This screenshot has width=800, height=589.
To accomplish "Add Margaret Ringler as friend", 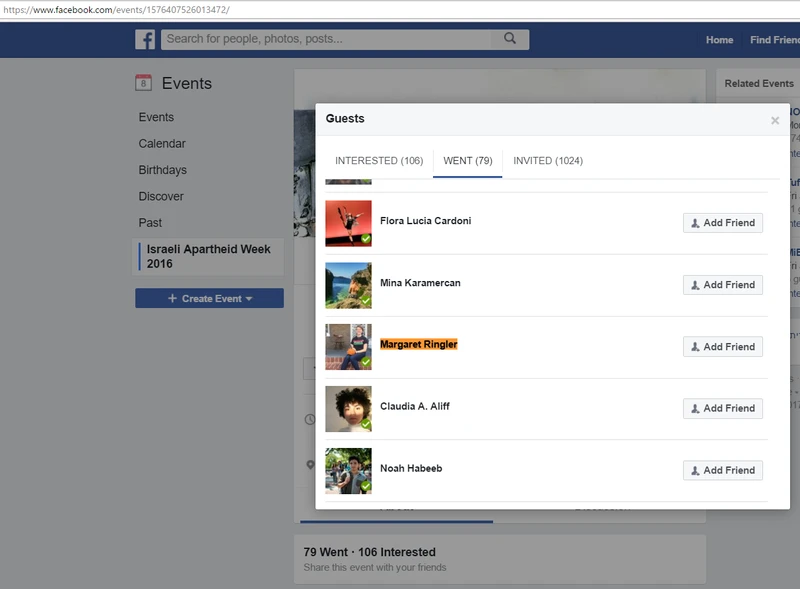I will tap(722, 347).
